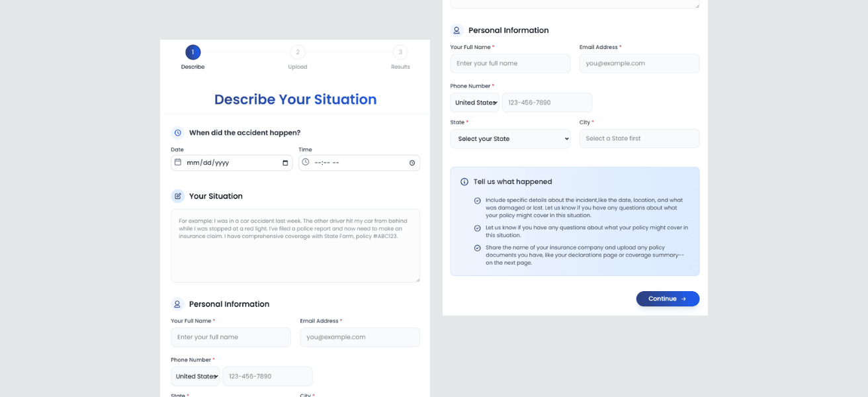
Task: Grab the resize handle of the situation textarea
Action: [417, 279]
